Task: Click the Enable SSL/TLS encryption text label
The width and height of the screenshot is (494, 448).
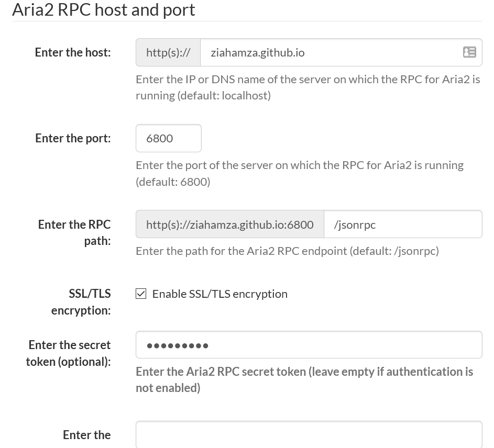Action: click(x=219, y=294)
